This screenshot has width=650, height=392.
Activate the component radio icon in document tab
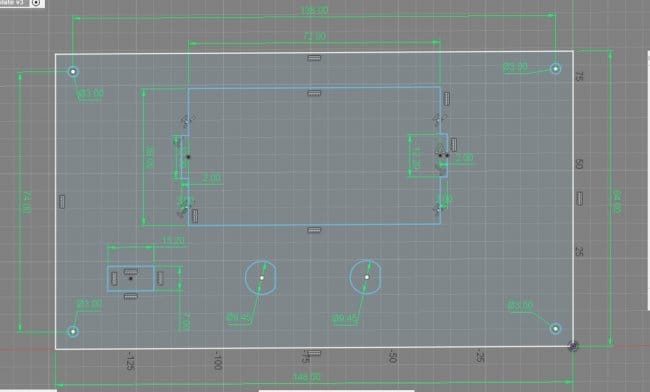pos(36,3)
